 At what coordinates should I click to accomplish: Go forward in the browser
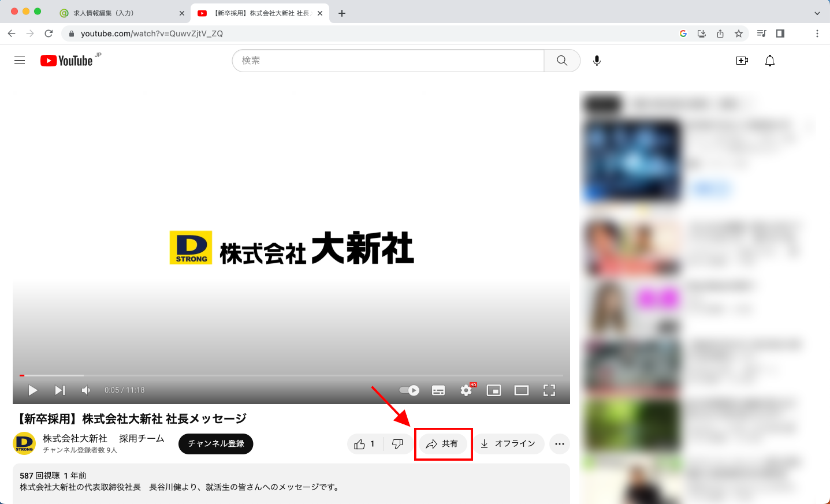(x=30, y=33)
